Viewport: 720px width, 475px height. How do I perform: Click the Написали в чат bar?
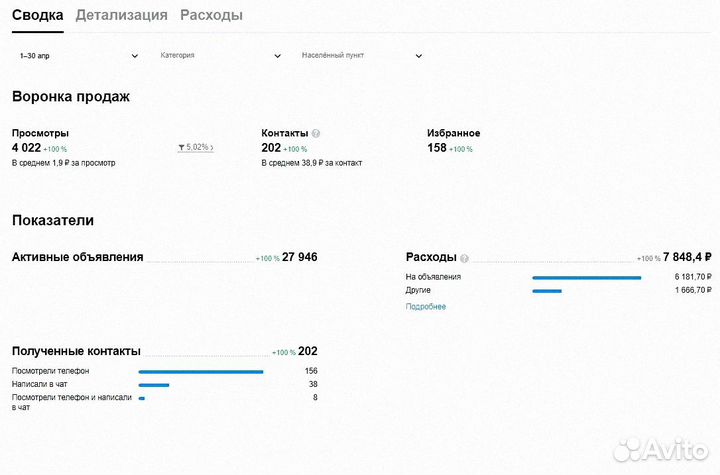(154, 385)
